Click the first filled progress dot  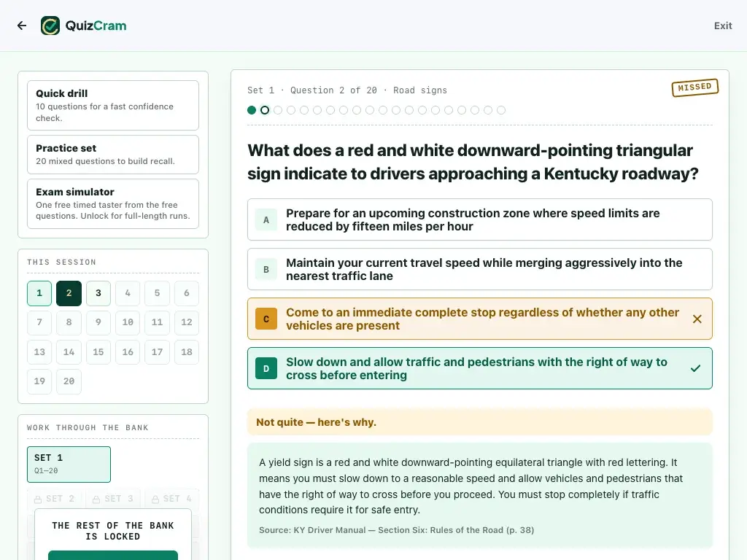252,111
